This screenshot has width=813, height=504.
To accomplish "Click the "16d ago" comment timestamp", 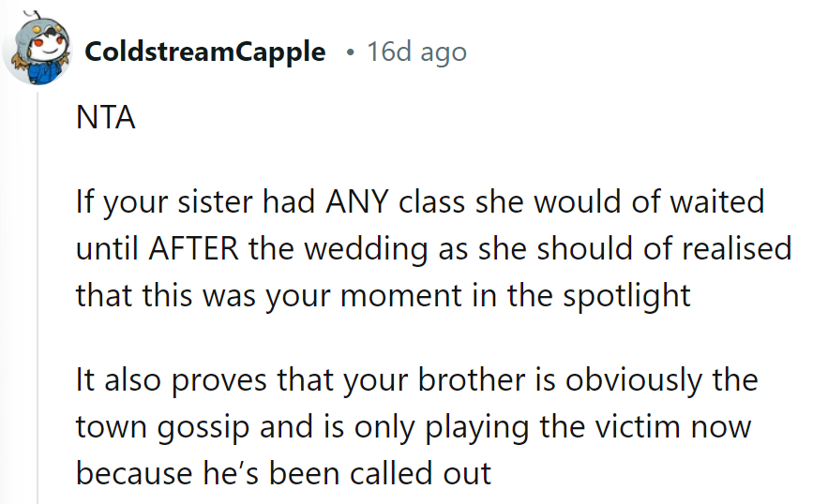I will [x=416, y=52].
